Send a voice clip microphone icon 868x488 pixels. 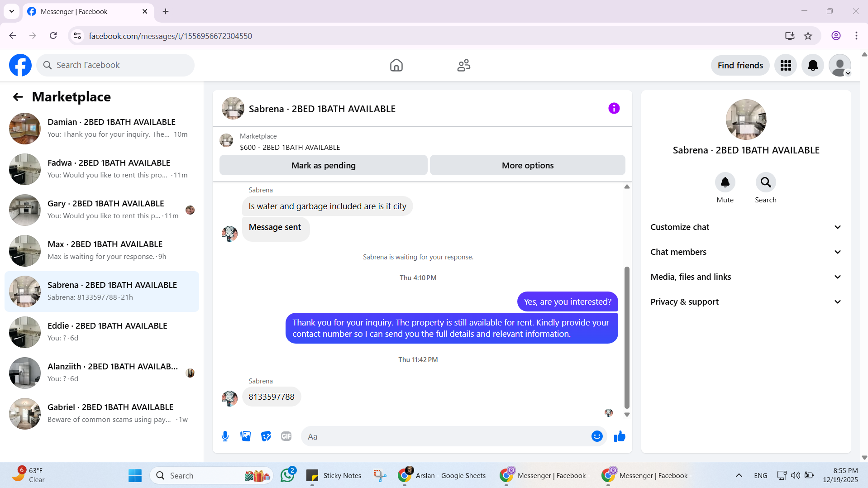click(225, 436)
